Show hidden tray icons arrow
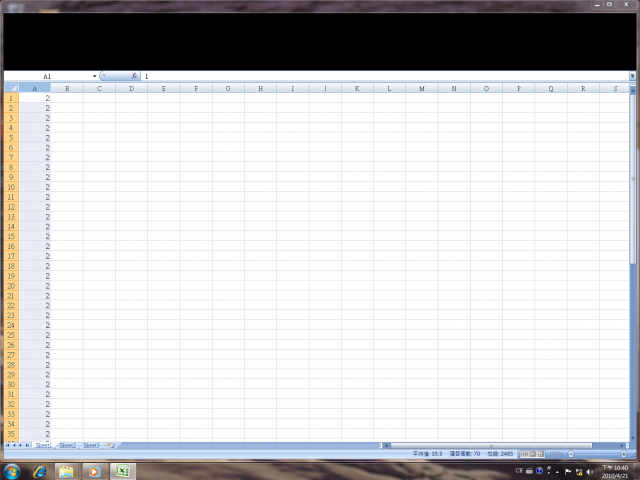 point(558,472)
